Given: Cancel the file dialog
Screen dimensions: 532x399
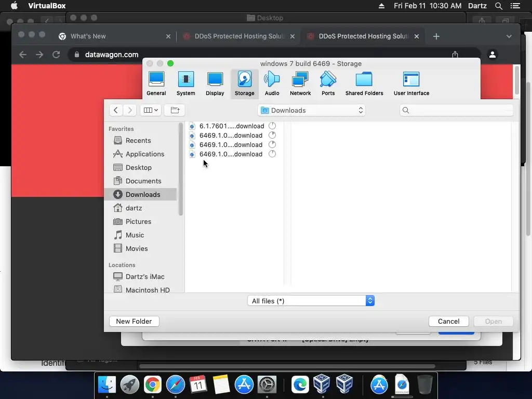Looking at the screenshot, I should [x=448, y=321].
